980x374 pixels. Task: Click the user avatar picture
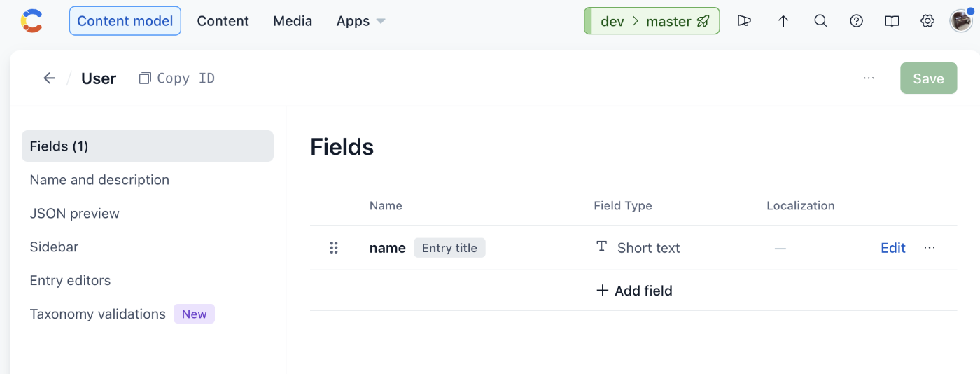click(960, 21)
